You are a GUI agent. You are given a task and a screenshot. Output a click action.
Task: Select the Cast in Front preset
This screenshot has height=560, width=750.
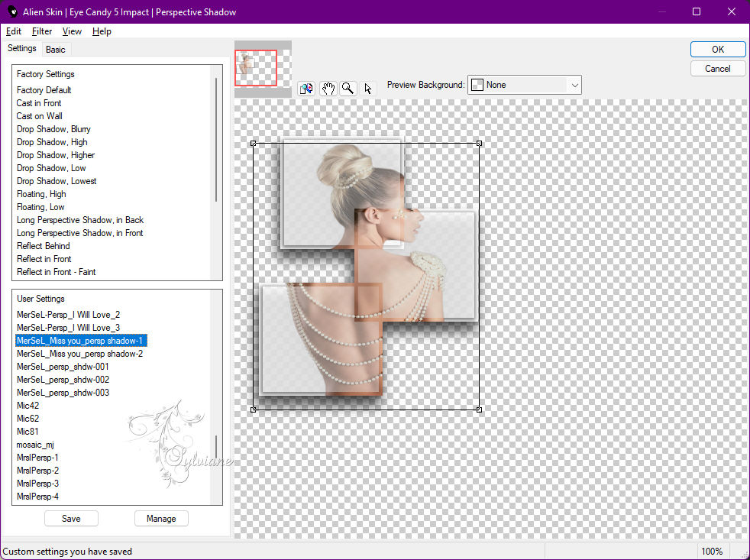click(39, 103)
